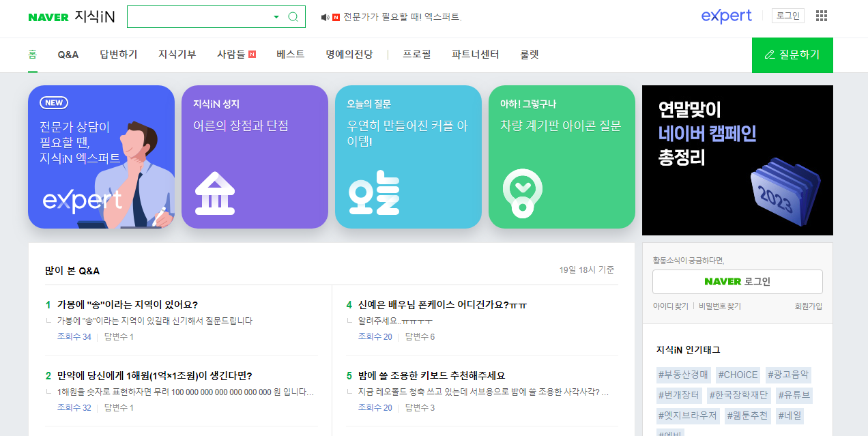Click the NAVER 로그인 sidebar button

tap(738, 282)
